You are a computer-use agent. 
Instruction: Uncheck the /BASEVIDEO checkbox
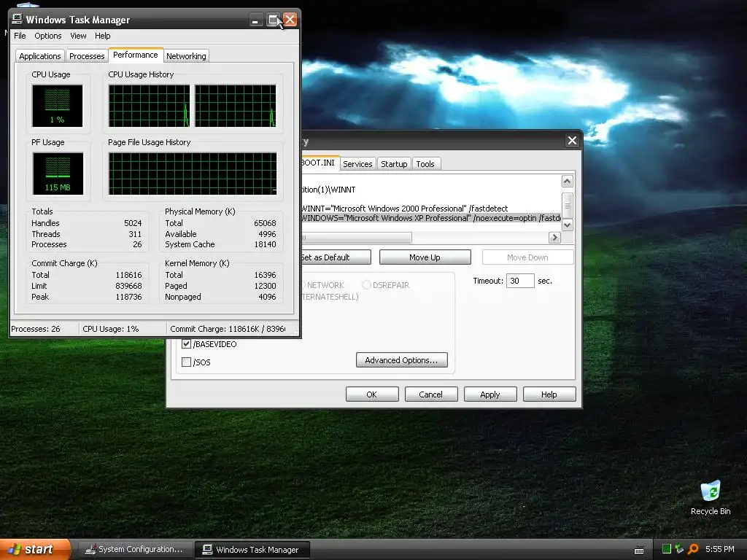point(186,344)
